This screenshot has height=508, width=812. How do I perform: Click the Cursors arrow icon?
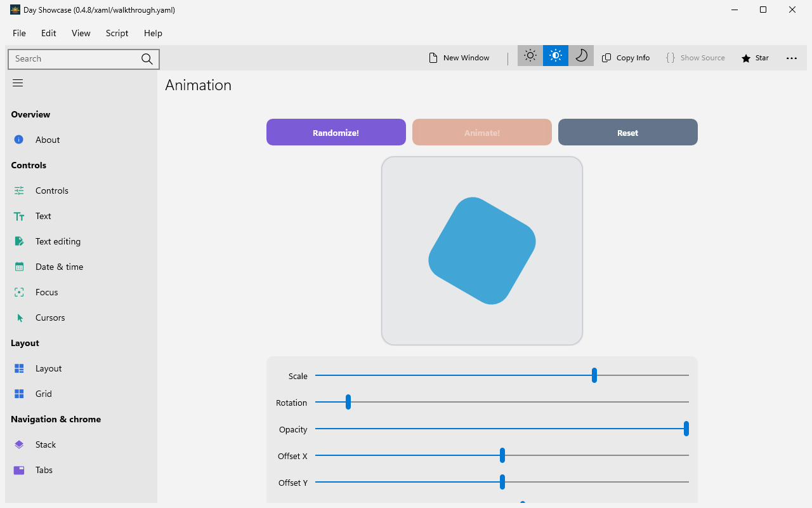pyautogui.click(x=20, y=317)
